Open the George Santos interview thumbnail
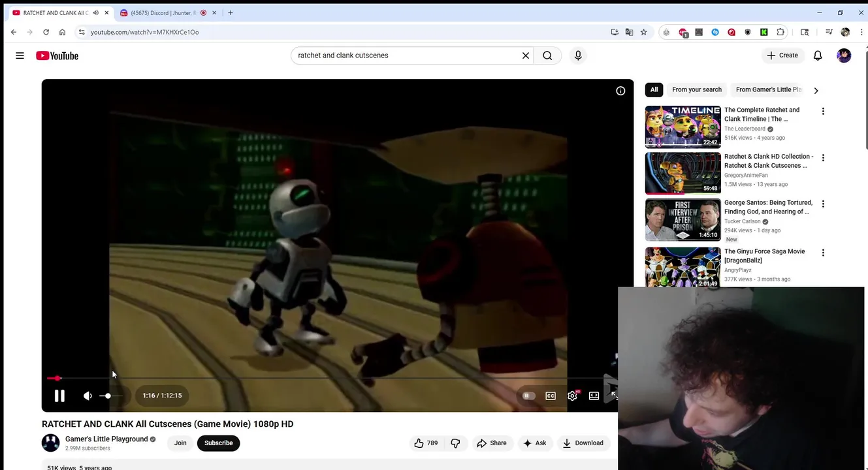Screen dimensions: 868x470 pos(683,220)
